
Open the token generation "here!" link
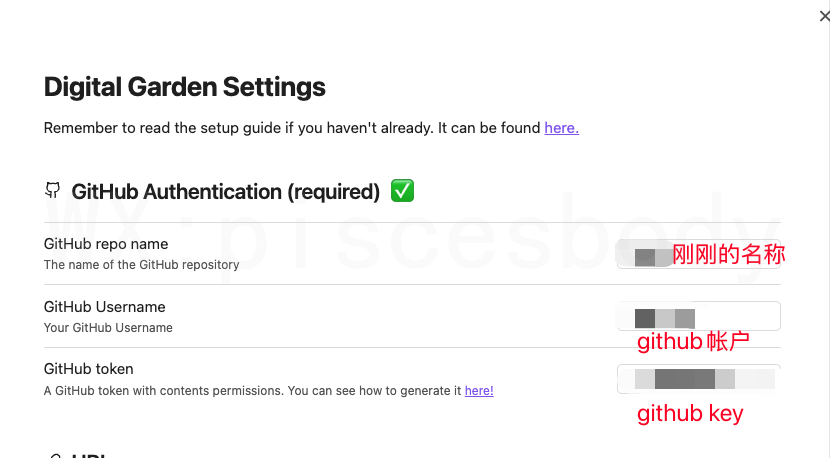pos(479,391)
